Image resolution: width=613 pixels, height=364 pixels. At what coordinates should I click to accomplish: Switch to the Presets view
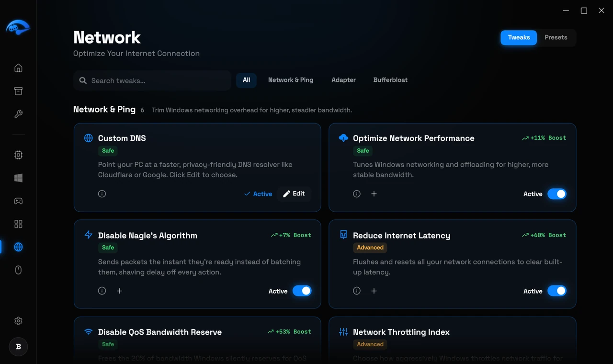point(556,37)
